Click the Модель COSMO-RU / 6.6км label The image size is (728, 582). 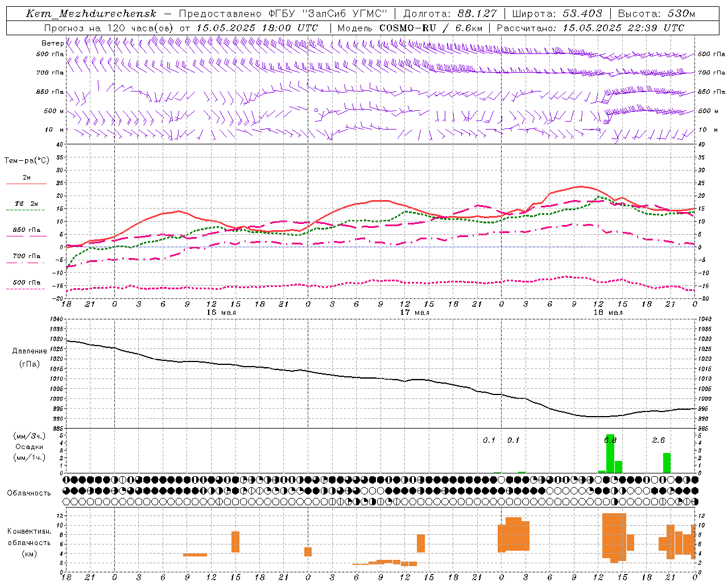[410, 28]
